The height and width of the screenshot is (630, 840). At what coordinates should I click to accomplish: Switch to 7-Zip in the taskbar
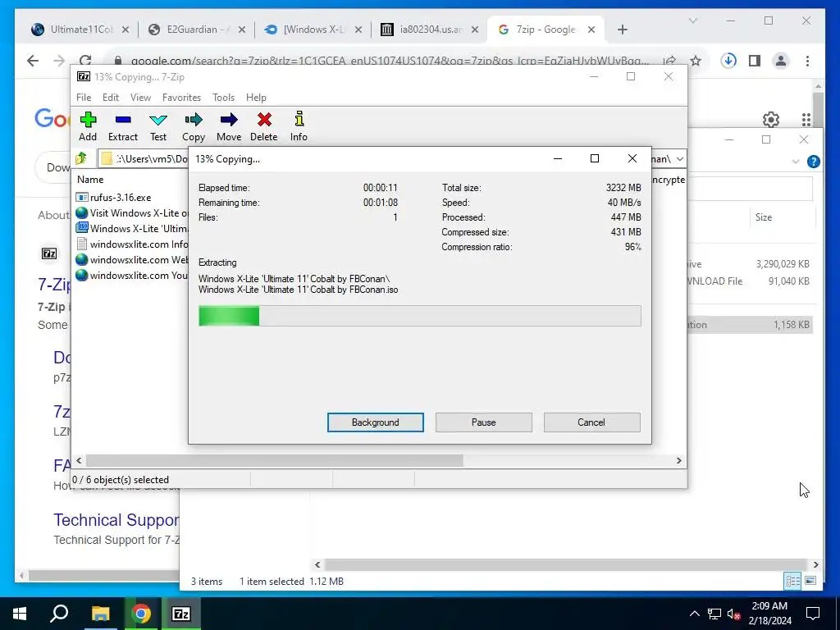click(181, 614)
